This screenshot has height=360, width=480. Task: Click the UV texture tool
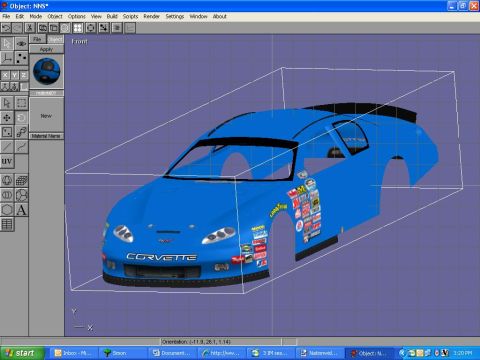click(x=7, y=162)
